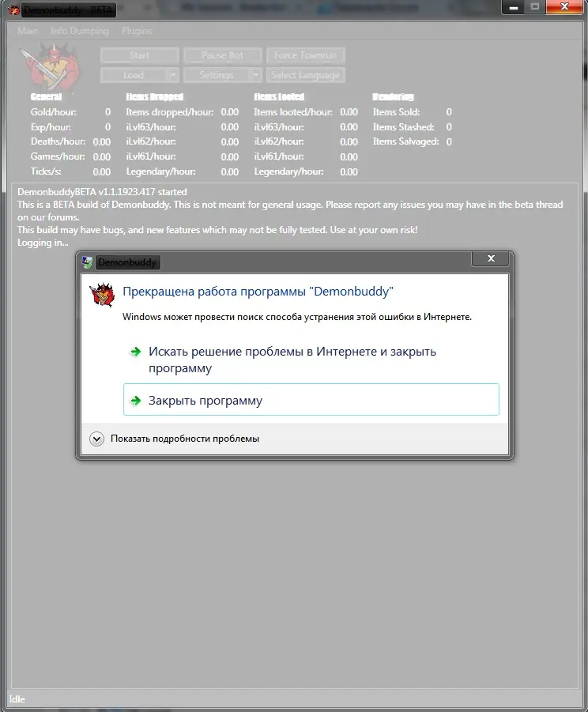
Task: Open the Info Dumping menu
Action: coord(79,31)
